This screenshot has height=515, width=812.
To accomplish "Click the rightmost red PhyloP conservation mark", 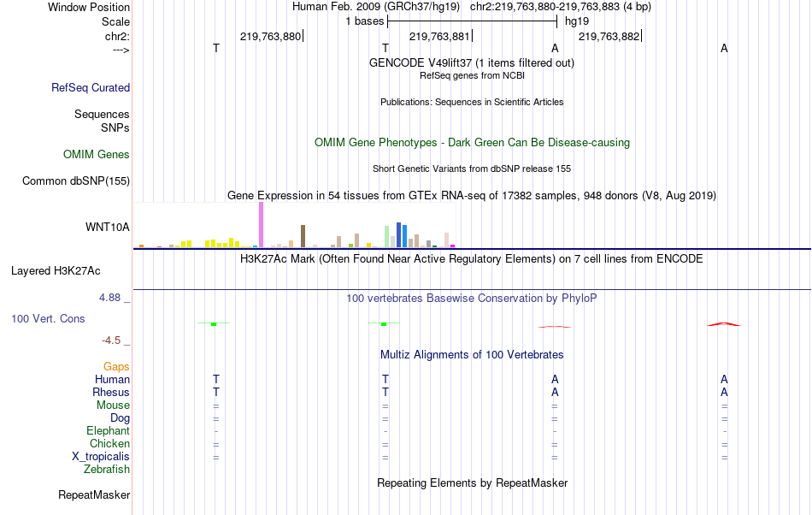I will [x=724, y=324].
